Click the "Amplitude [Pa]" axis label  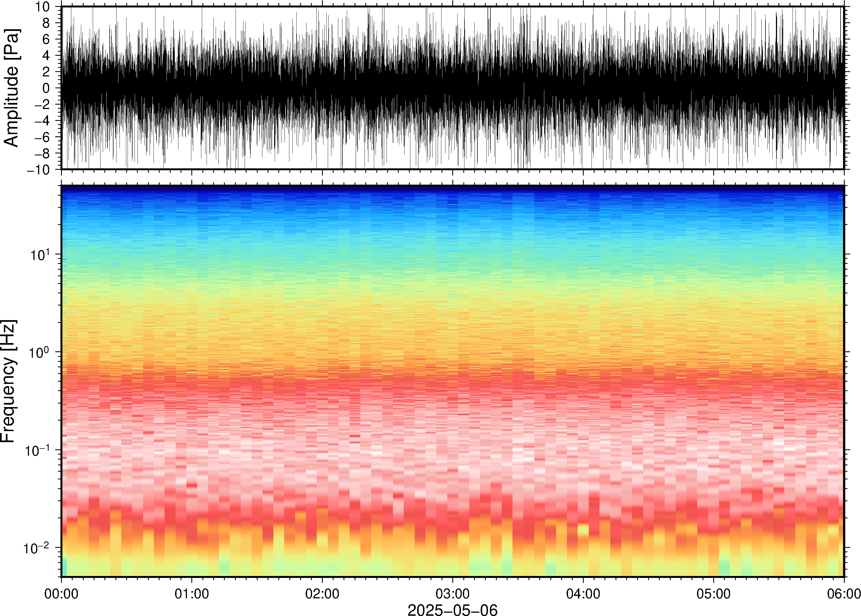(11, 87)
